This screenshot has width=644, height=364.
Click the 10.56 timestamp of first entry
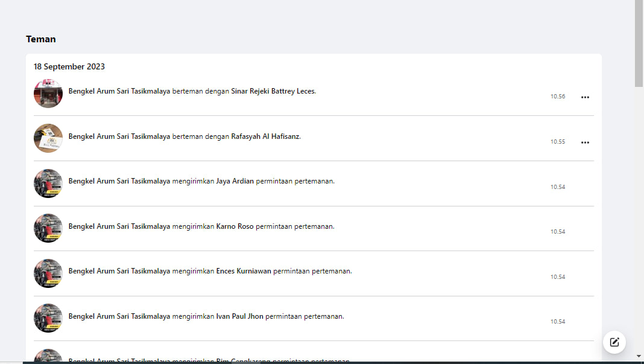[x=558, y=97]
